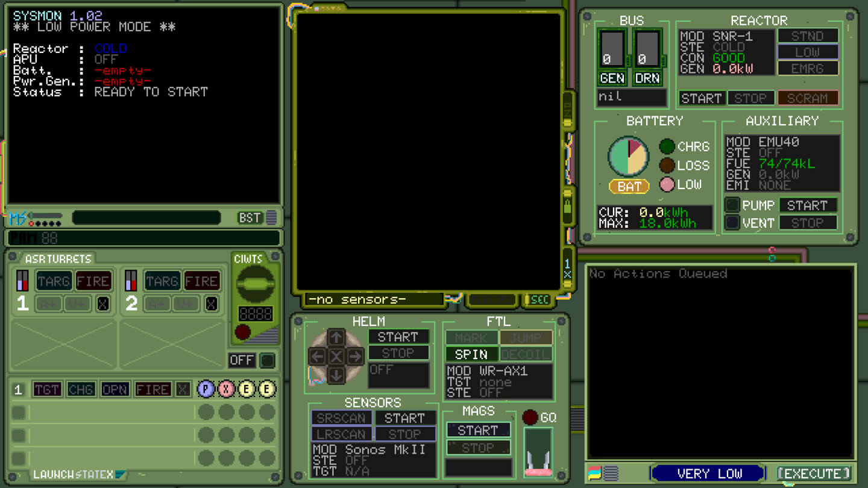Image resolution: width=868 pixels, height=488 pixels.
Task: Click TARG for turret 1
Action: point(54,281)
